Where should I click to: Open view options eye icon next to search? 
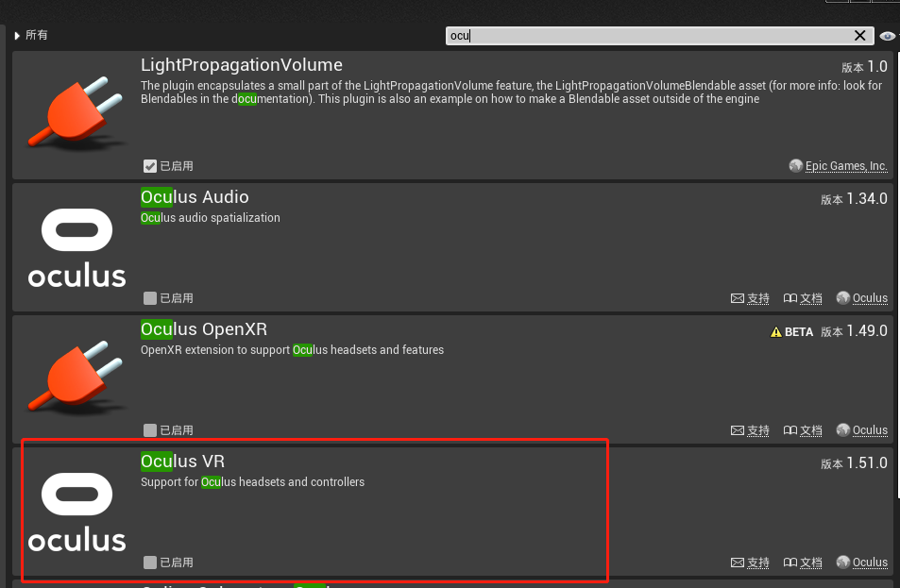click(888, 36)
